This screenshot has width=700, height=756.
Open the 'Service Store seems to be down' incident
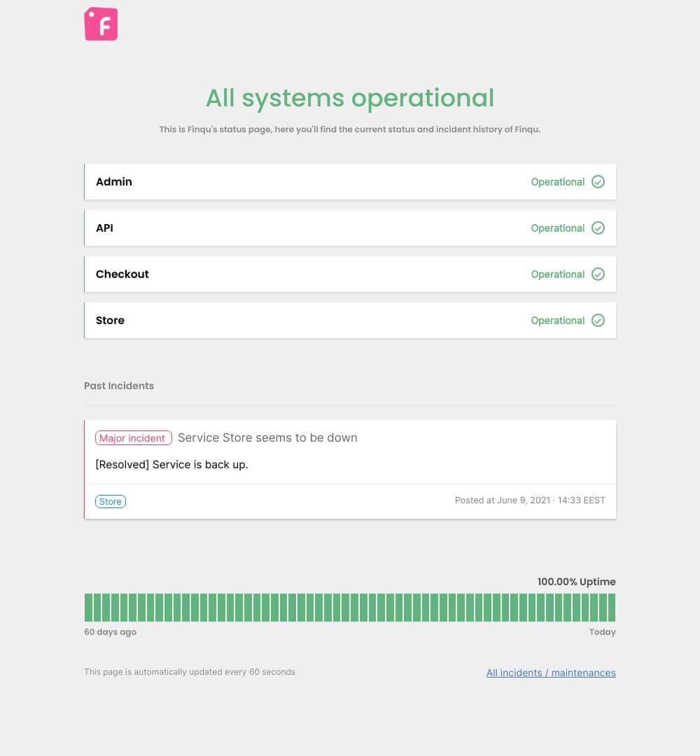pyautogui.click(x=267, y=438)
